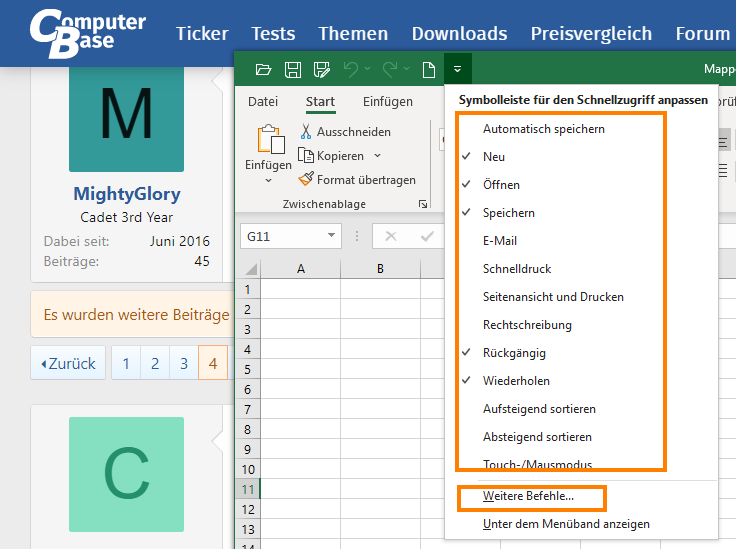This screenshot has height=549, width=736.
Task: Click the MightyGlory avatar with letter M
Action: 126,119
